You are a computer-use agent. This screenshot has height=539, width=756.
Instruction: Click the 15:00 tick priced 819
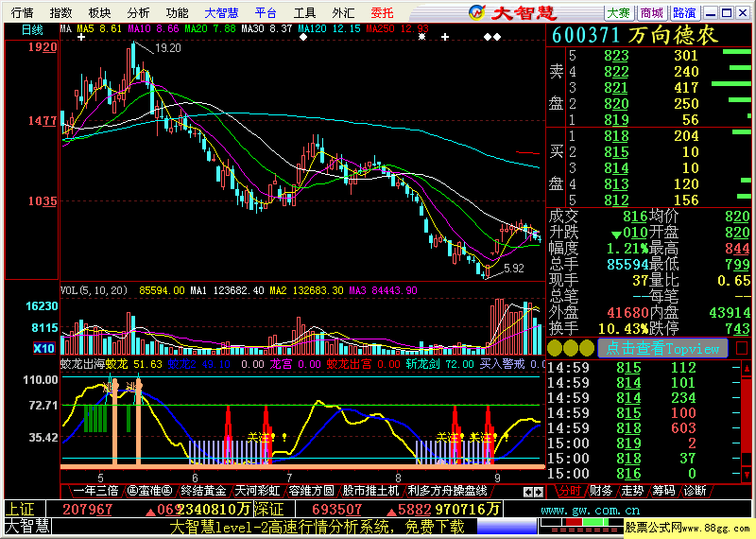tap(622, 443)
